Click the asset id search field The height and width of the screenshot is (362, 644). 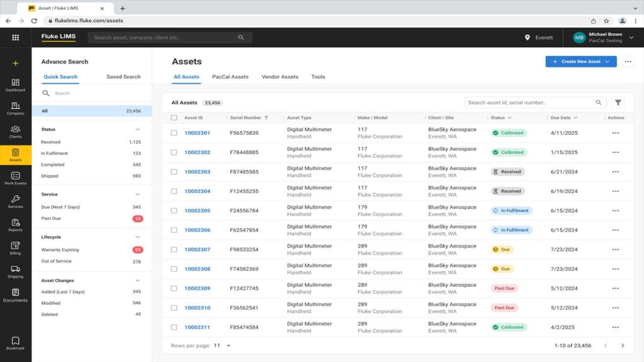point(528,103)
